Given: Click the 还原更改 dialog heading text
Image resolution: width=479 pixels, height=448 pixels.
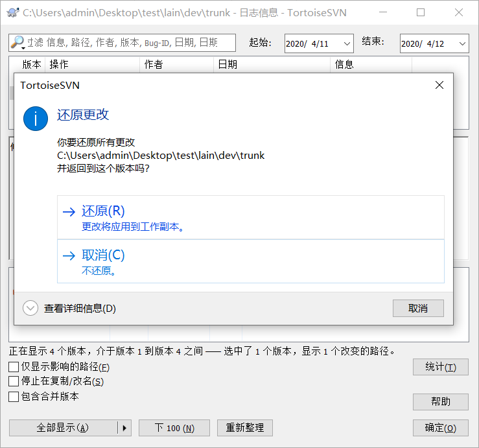Looking at the screenshot, I should click(x=83, y=115).
